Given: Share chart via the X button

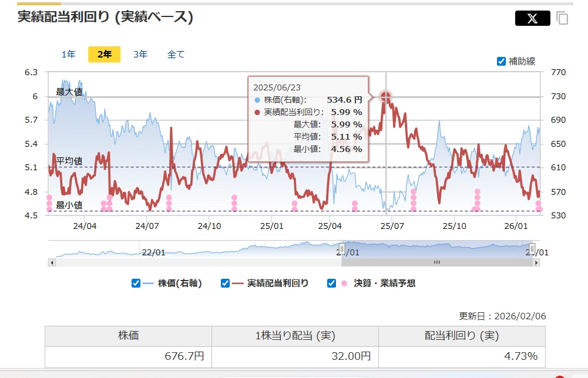Looking at the screenshot, I should click(x=533, y=18).
